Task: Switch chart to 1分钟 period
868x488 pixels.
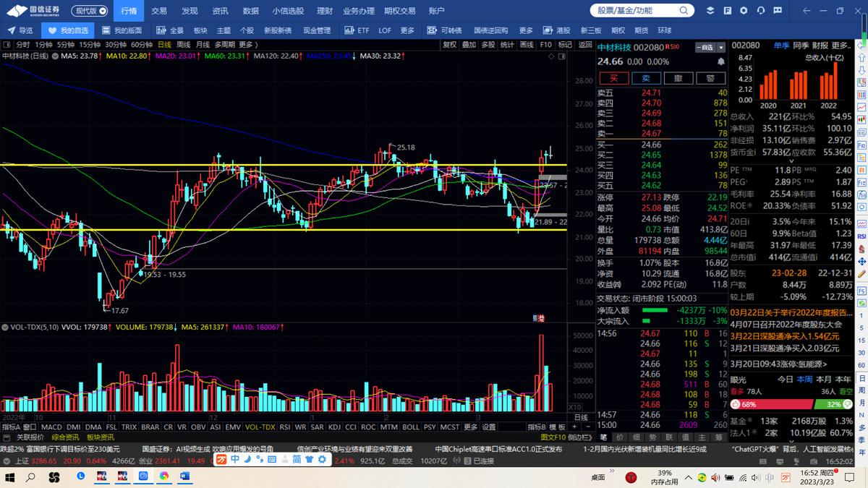Action: pos(43,45)
